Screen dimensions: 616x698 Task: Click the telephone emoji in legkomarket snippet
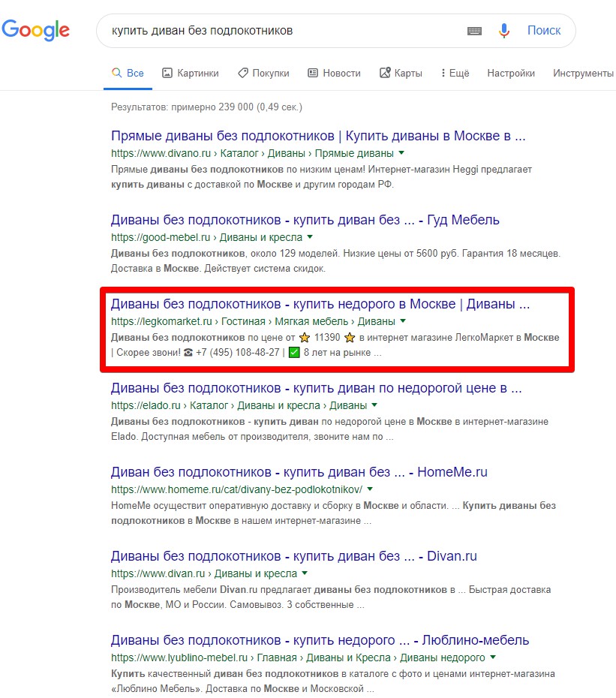click(188, 353)
